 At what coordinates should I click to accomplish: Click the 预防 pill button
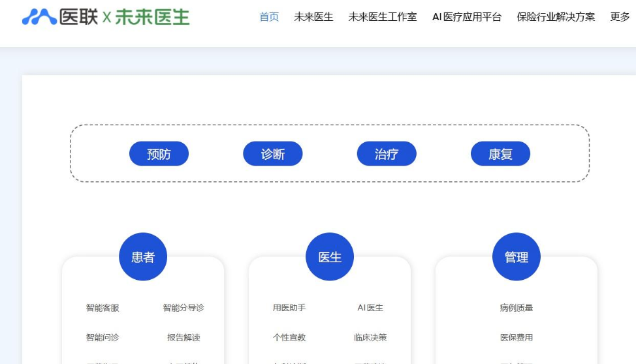tap(159, 154)
